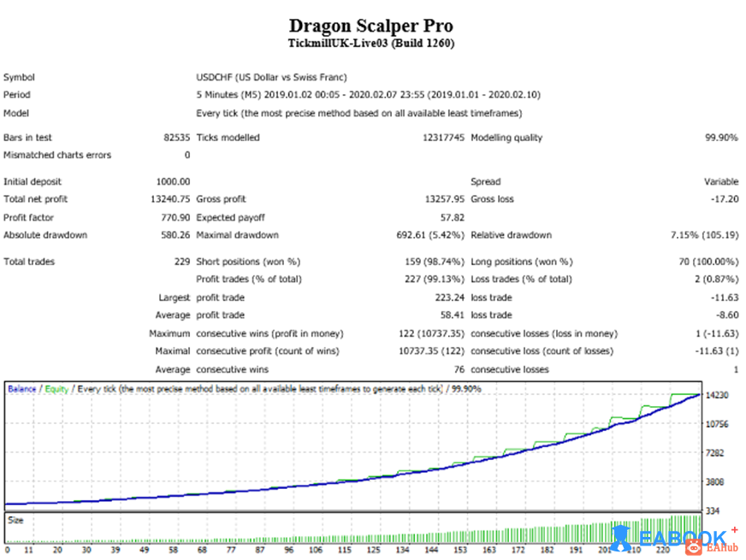Click the USDCHF symbol description
Image resolution: width=746 pixels, height=560 pixels.
click(x=272, y=77)
